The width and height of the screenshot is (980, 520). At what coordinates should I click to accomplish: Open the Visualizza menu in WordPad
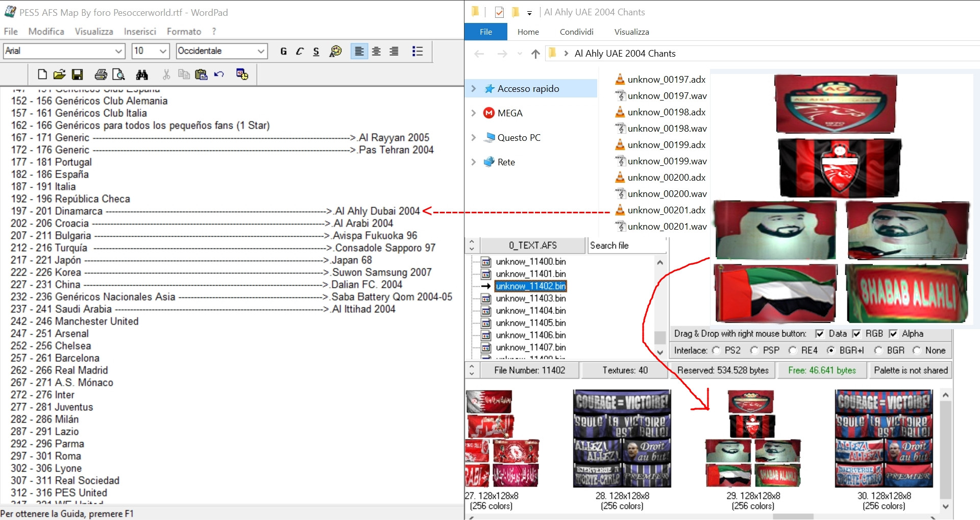coord(94,32)
